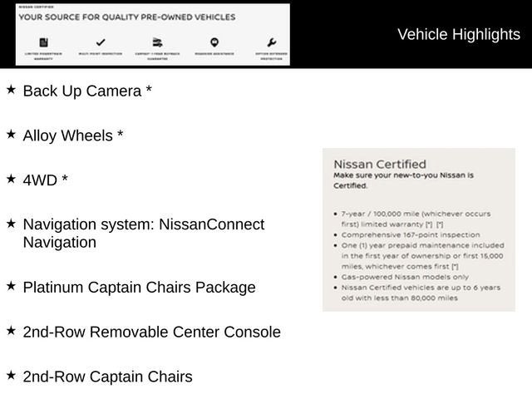Viewport: 532px width, 399px height.
Task: Click the star beside 2nd-Row Captain Chairs
Action: (11, 375)
